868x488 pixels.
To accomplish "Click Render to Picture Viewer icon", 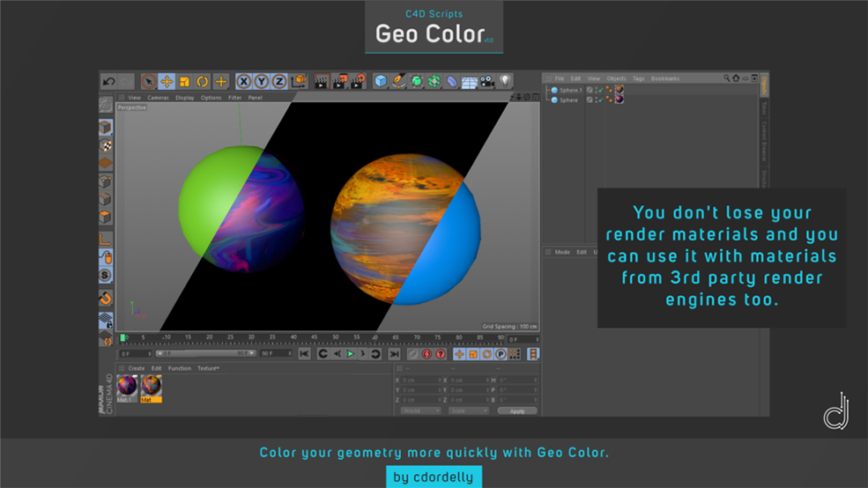I will 339,82.
